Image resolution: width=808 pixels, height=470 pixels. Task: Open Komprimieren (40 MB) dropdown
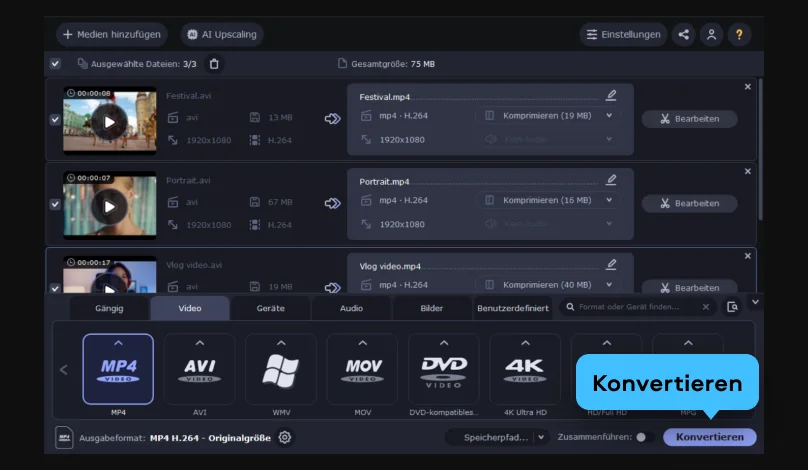548,284
